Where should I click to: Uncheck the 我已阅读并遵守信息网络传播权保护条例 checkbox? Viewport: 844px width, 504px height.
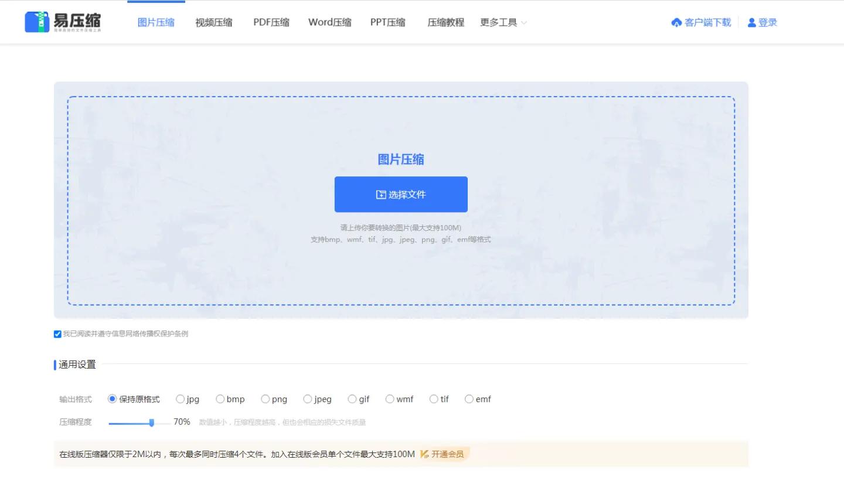(x=57, y=334)
